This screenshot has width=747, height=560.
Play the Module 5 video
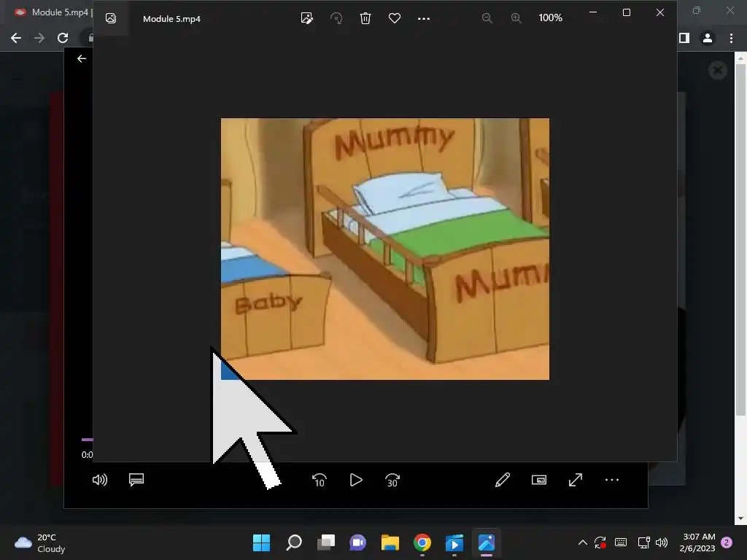[356, 480]
